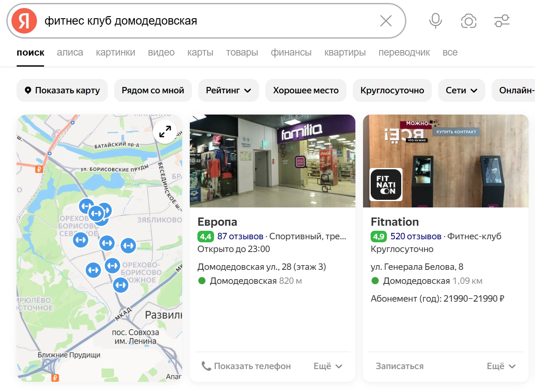Open image search via the camera icon

click(x=469, y=21)
